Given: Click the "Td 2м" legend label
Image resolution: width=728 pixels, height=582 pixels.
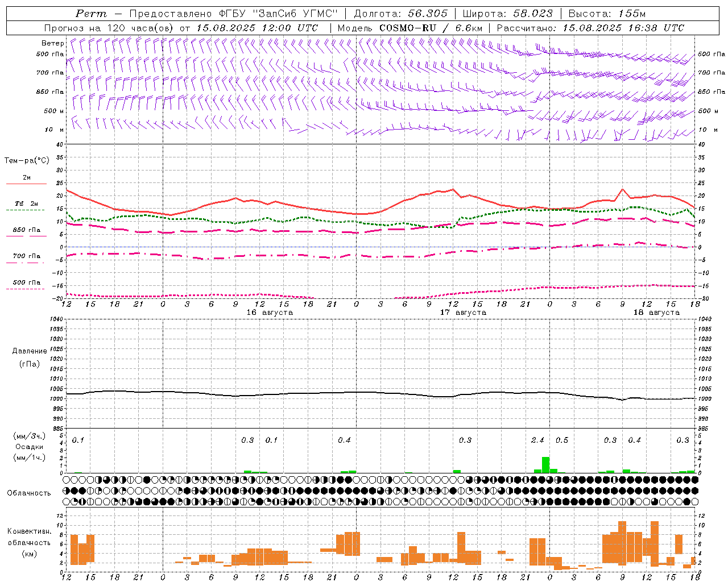Looking at the screenshot, I should point(27,203).
